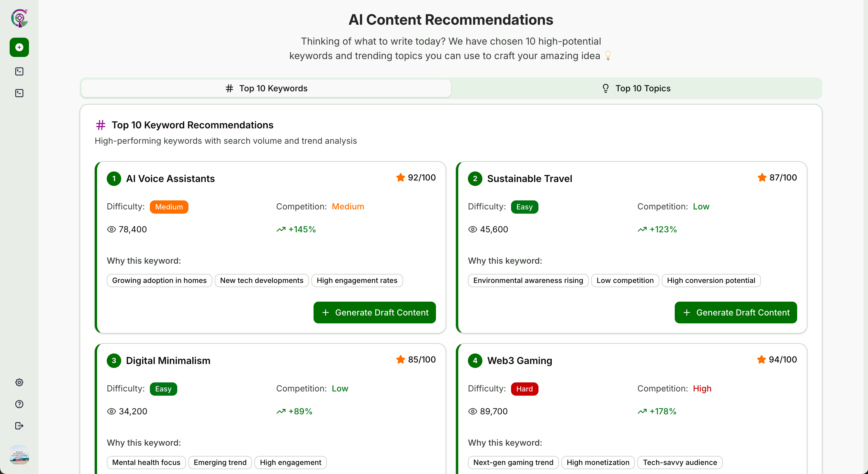Open the settings gear in sidebar
This screenshot has height=474, width=868.
19,382
